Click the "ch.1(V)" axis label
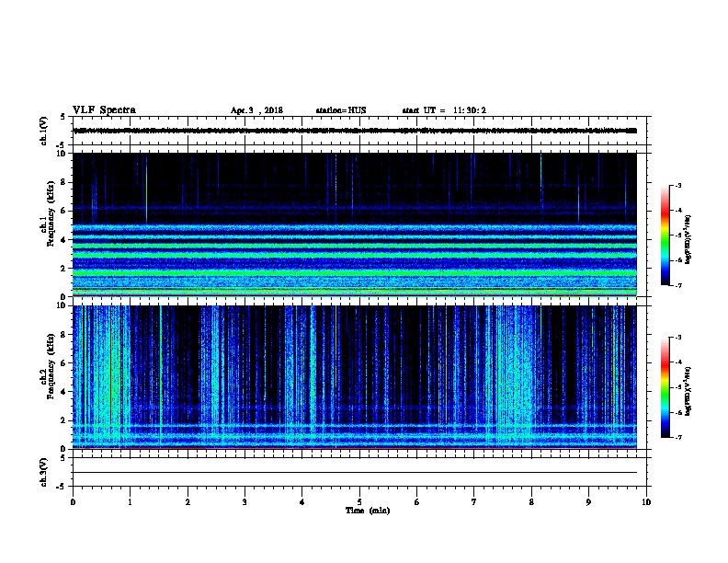728x563 pixels. 44,131
